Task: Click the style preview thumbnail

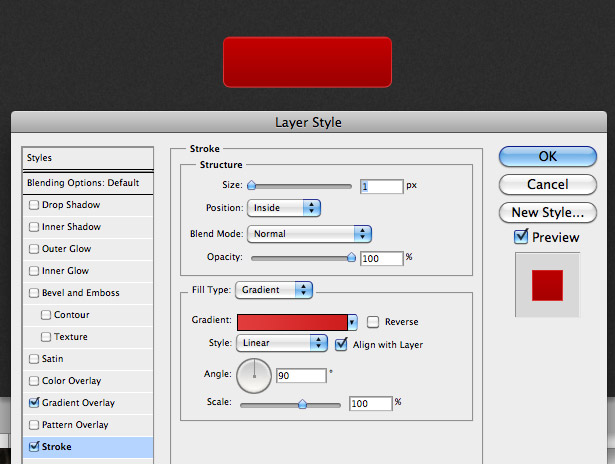Action: click(x=547, y=285)
